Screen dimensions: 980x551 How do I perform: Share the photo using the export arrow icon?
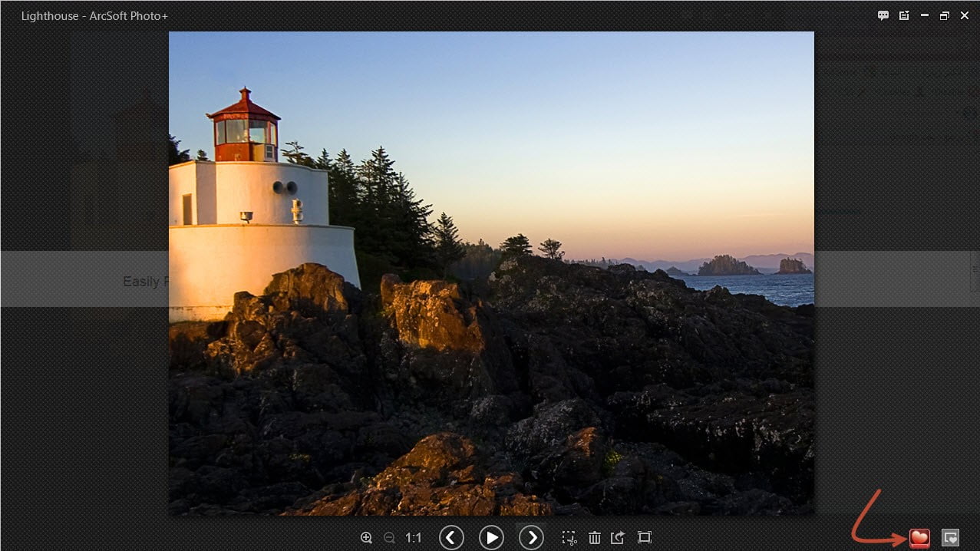click(619, 537)
